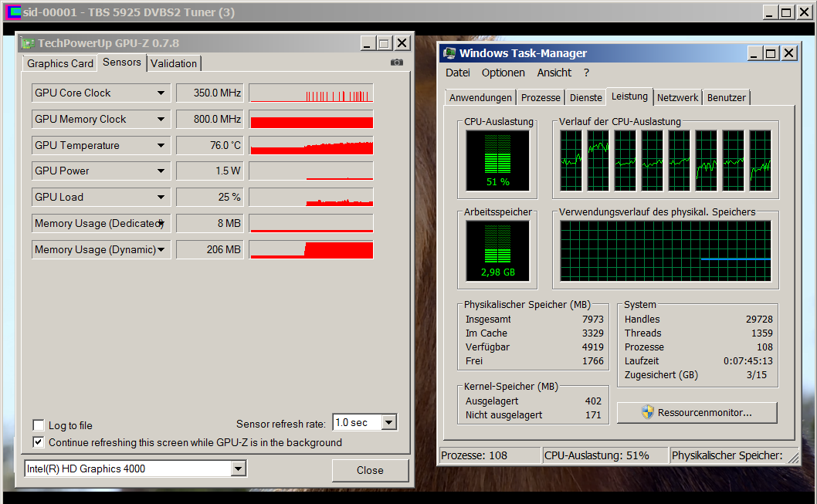The width and height of the screenshot is (817, 504).
Task: Switch to the Prozesse tab
Action: (x=541, y=98)
